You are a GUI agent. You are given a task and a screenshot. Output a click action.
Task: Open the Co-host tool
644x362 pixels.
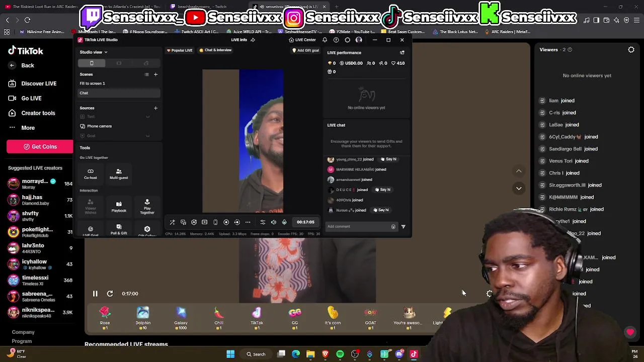pyautogui.click(x=91, y=173)
